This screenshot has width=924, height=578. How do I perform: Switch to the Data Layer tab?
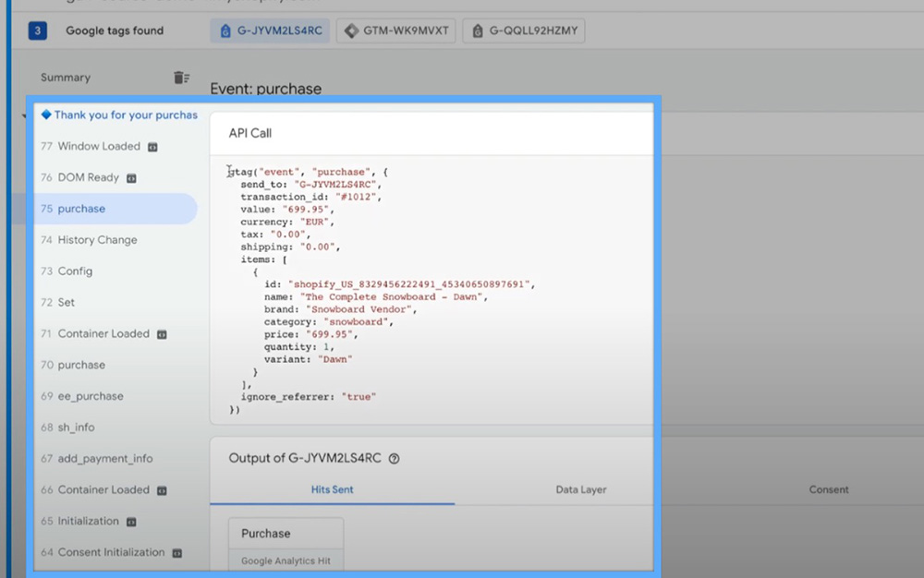click(x=580, y=489)
